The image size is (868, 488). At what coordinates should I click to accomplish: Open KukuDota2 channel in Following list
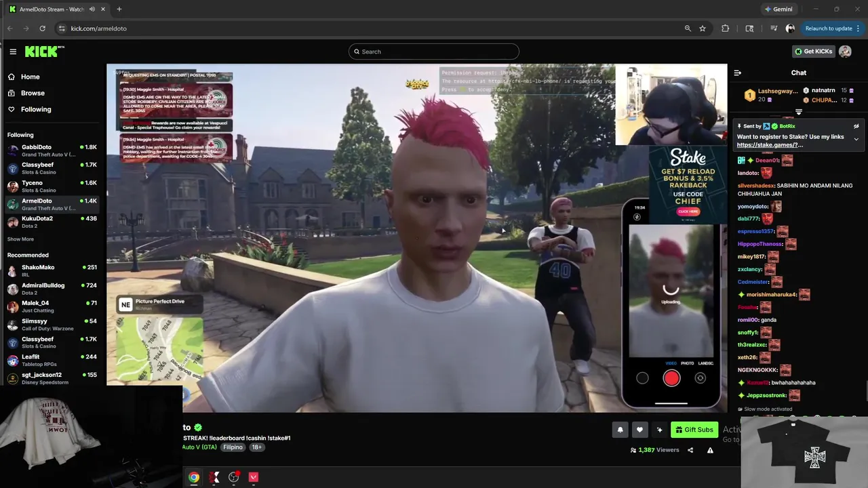[52, 222]
